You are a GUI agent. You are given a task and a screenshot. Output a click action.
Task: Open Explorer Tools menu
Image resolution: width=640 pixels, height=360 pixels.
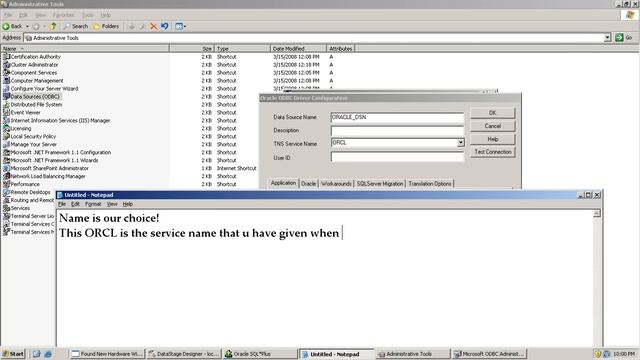point(87,15)
